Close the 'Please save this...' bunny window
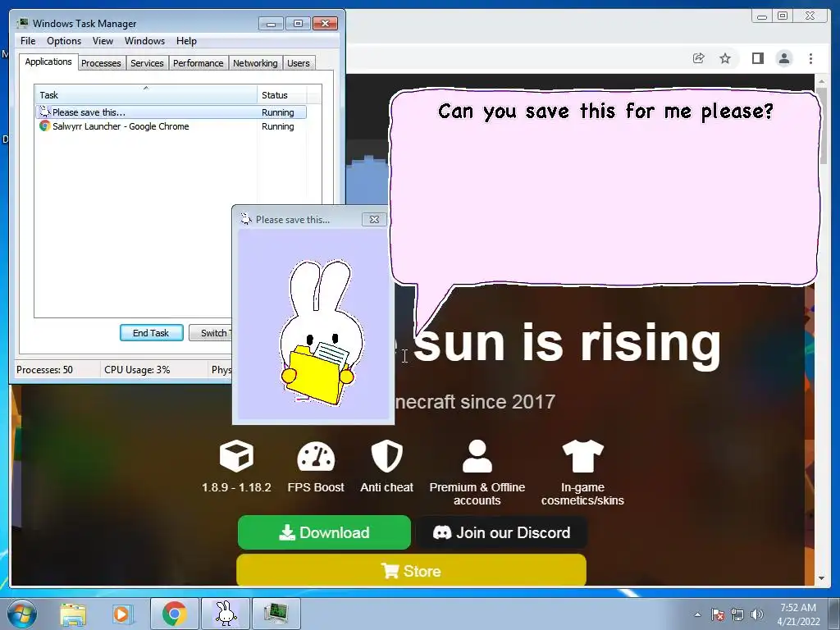Screen dimensions: 840x630 tap(374, 219)
